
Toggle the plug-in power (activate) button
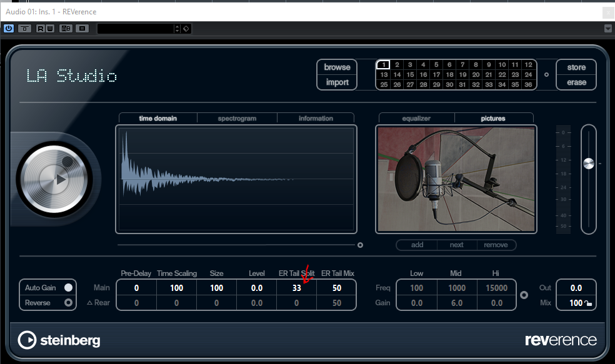9,29
